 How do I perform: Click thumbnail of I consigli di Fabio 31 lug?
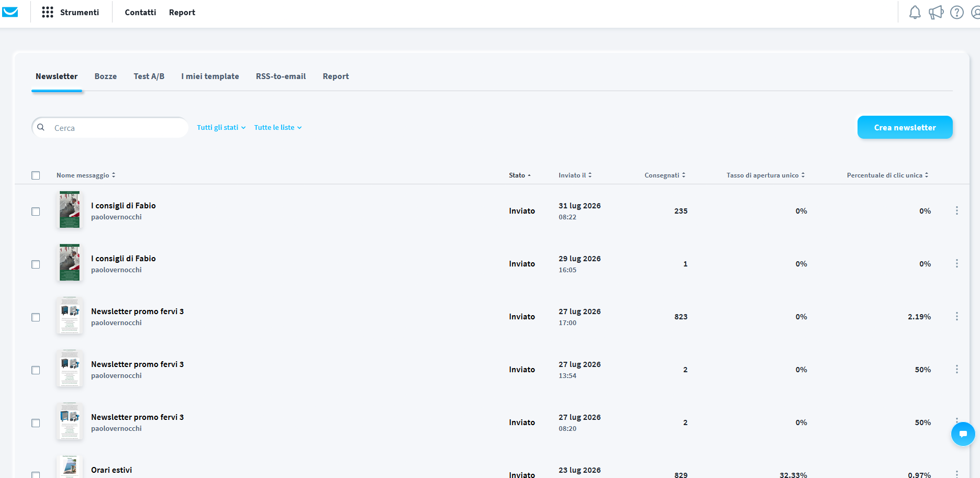(70, 209)
